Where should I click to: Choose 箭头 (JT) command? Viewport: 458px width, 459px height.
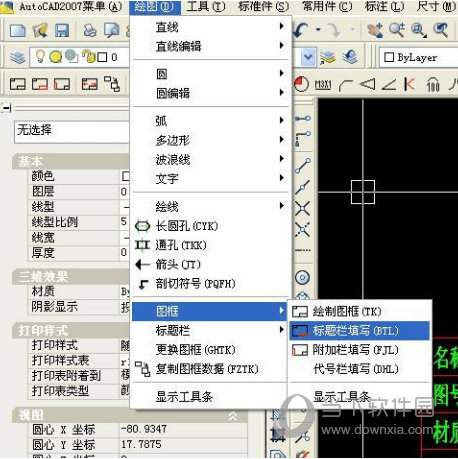[x=210, y=265]
